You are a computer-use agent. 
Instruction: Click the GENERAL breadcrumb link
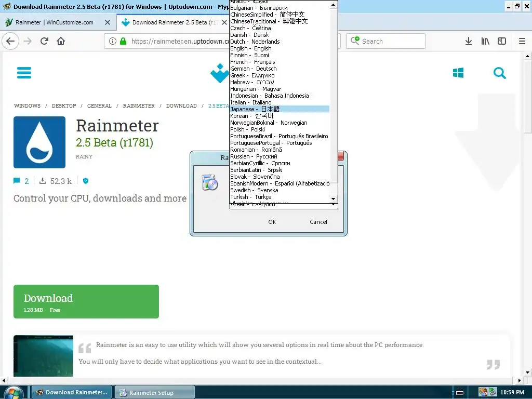click(x=99, y=105)
